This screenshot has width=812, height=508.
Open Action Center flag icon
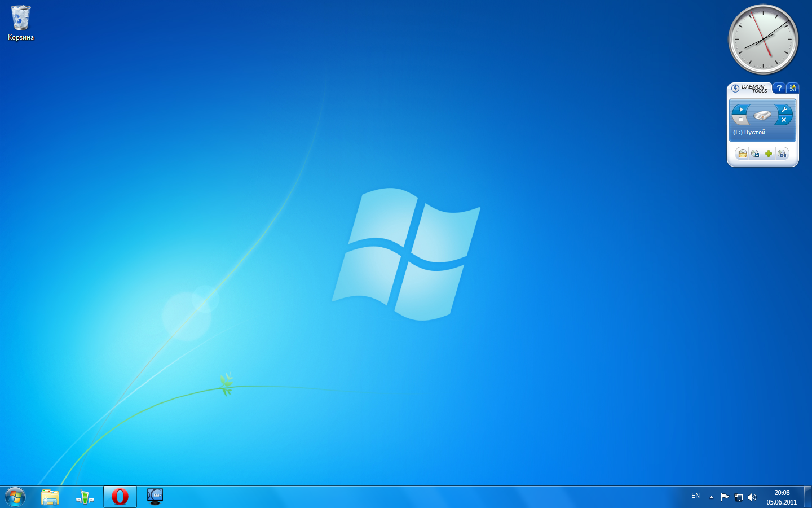(x=725, y=497)
